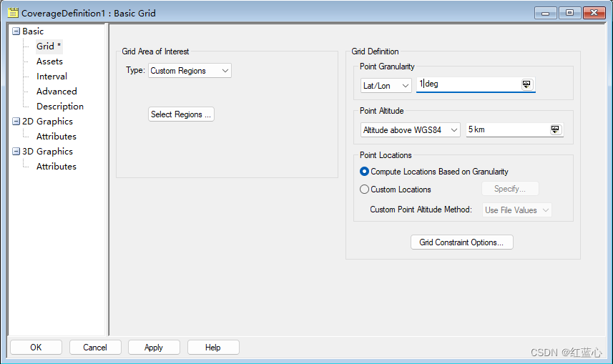Collapse the 3D Graphics tree node
Viewport: 613px width, 364px height.
coord(16,152)
